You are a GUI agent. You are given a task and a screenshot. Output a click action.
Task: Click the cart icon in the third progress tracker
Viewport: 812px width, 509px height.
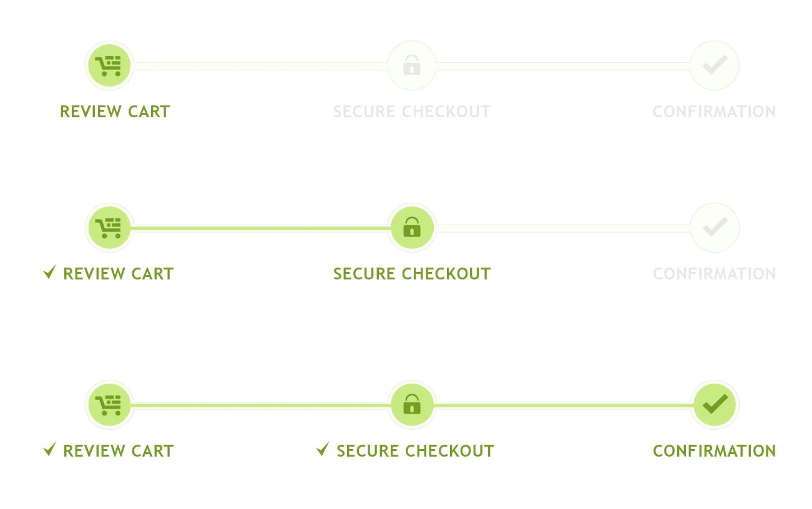109,405
